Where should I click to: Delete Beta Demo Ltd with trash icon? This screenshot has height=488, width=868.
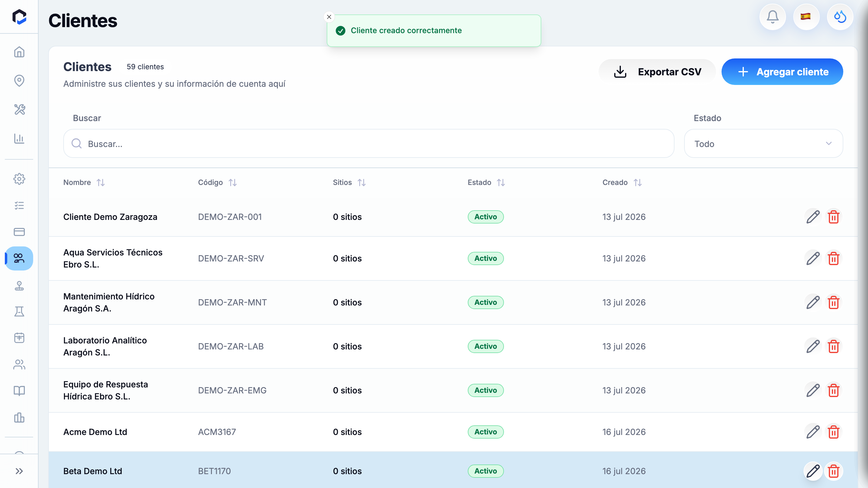[x=833, y=471]
